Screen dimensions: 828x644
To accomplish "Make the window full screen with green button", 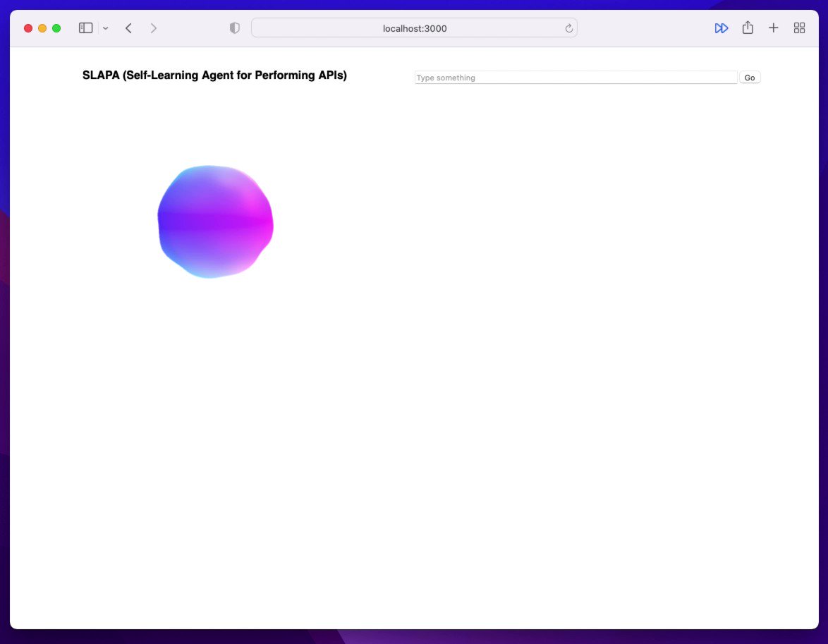I will click(56, 28).
